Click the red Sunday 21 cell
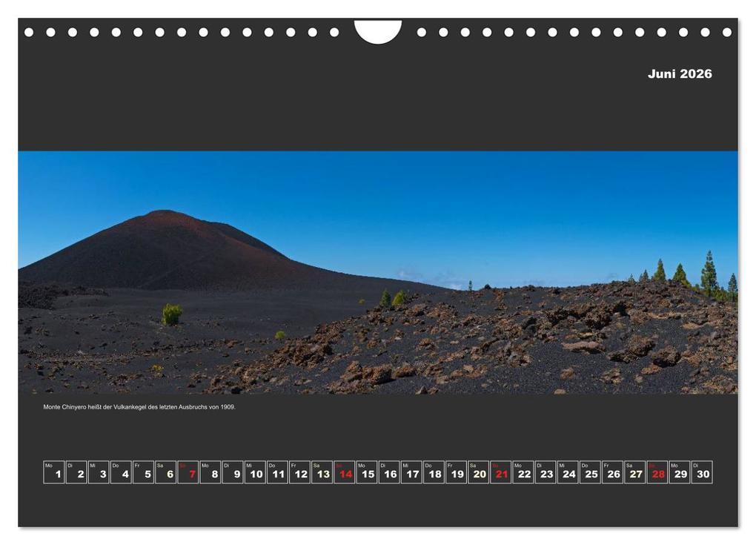The image size is (756, 545). (x=500, y=472)
